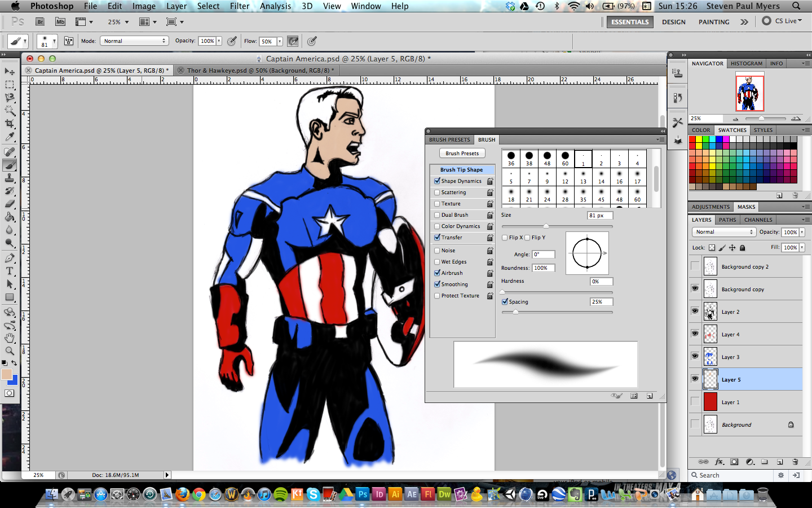This screenshot has height=508, width=812.
Task: Toggle Quick Mask mode
Action: click(x=10, y=393)
